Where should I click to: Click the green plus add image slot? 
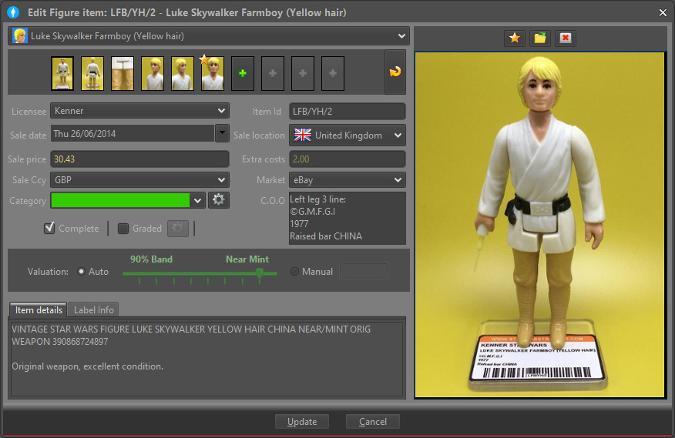point(242,73)
